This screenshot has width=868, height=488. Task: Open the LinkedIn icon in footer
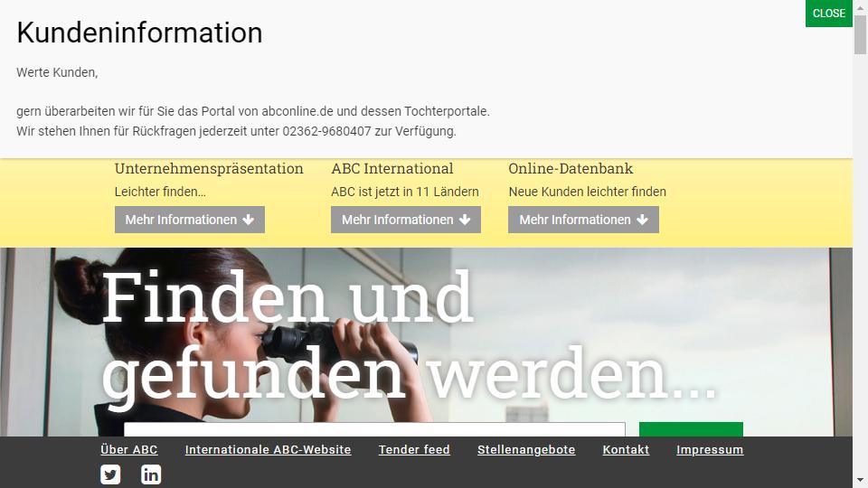coord(151,474)
